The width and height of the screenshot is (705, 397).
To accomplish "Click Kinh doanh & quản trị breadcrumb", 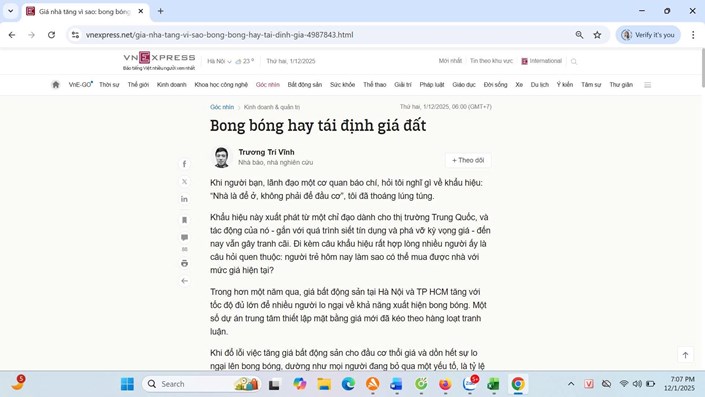I will (272, 107).
